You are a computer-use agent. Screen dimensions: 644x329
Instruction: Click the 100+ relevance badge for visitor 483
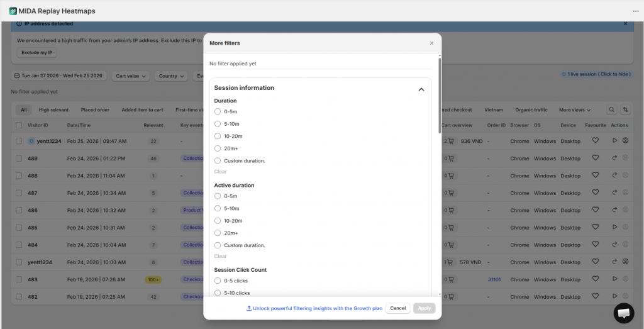tap(153, 279)
